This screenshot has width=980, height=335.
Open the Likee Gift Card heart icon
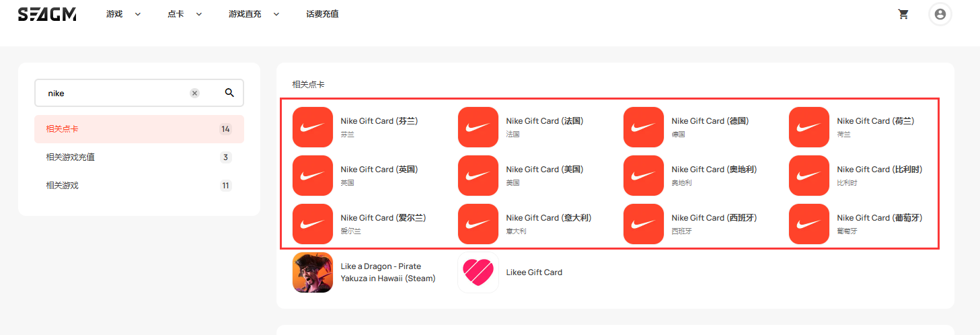478,272
